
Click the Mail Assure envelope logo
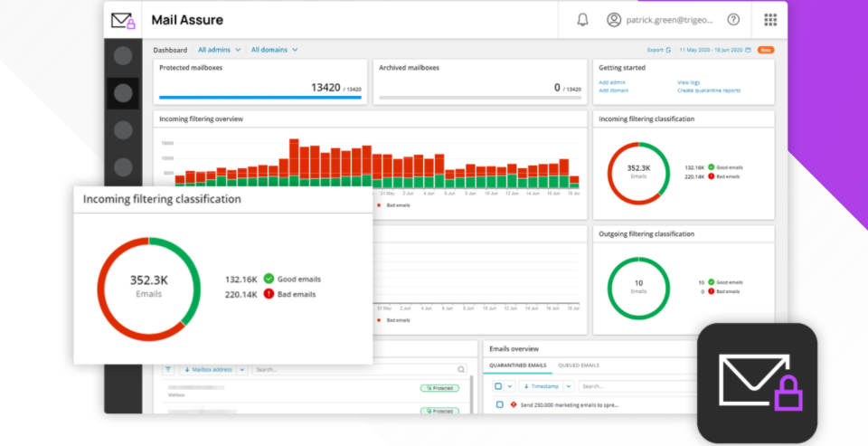tap(123, 21)
